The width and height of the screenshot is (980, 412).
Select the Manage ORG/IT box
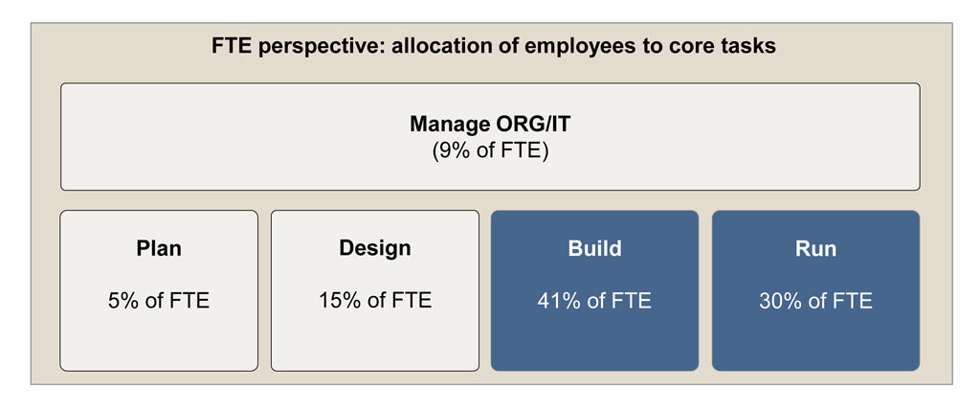(x=490, y=136)
